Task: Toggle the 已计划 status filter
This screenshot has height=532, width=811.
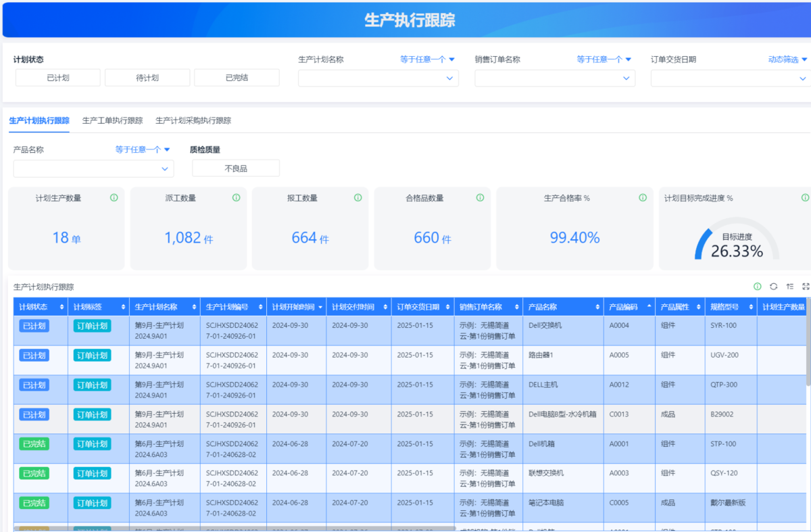Action: tap(58, 78)
